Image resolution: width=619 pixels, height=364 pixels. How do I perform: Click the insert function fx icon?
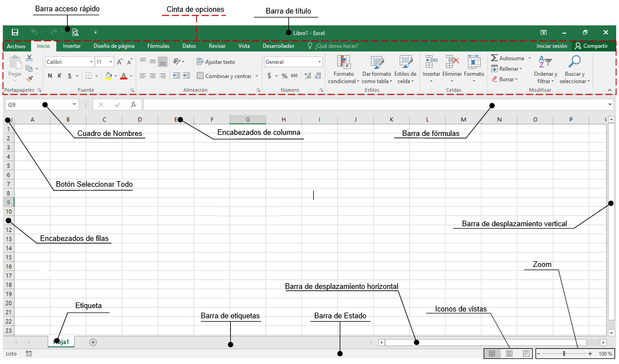pyautogui.click(x=133, y=105)
